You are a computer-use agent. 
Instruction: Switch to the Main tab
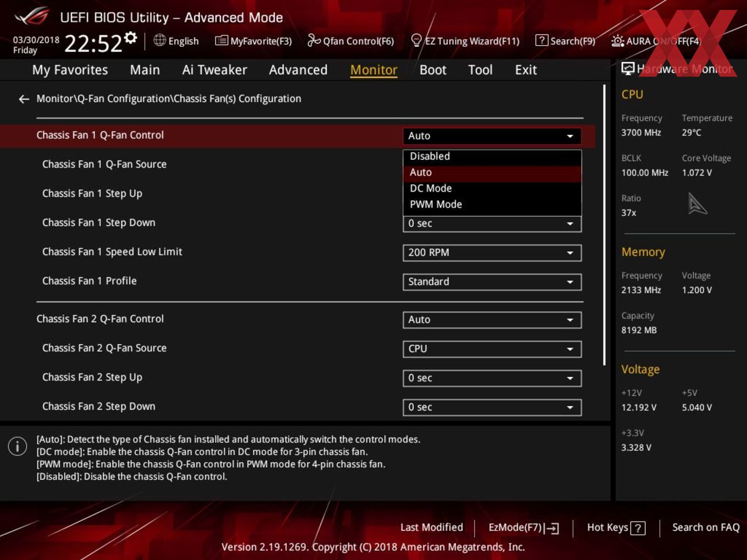(x=145, y=70)
